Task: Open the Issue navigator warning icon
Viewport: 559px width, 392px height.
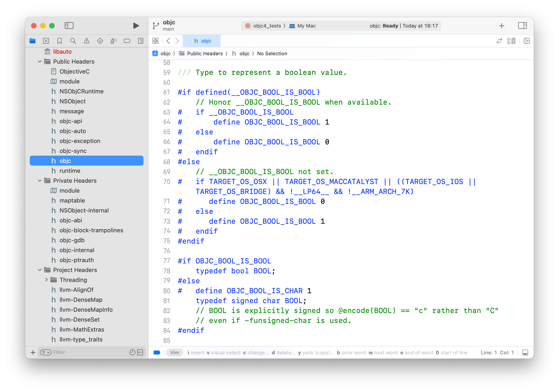Action: (86, 41)
